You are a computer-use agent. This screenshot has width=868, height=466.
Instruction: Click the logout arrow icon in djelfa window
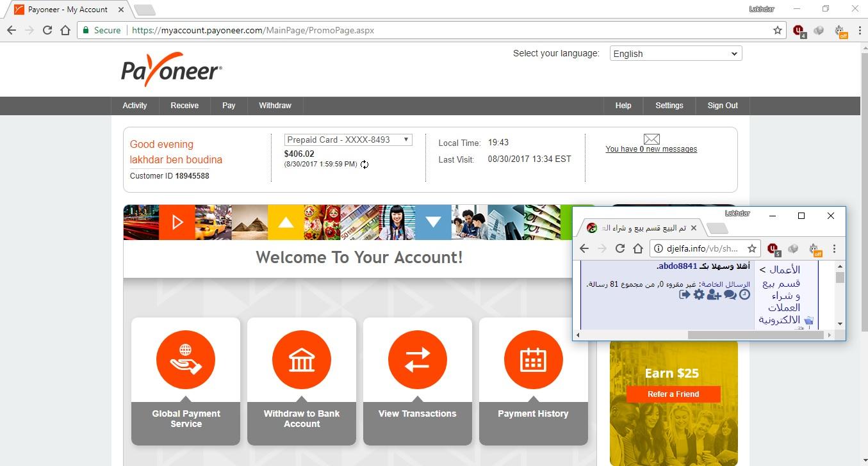[x=685, y=294]
